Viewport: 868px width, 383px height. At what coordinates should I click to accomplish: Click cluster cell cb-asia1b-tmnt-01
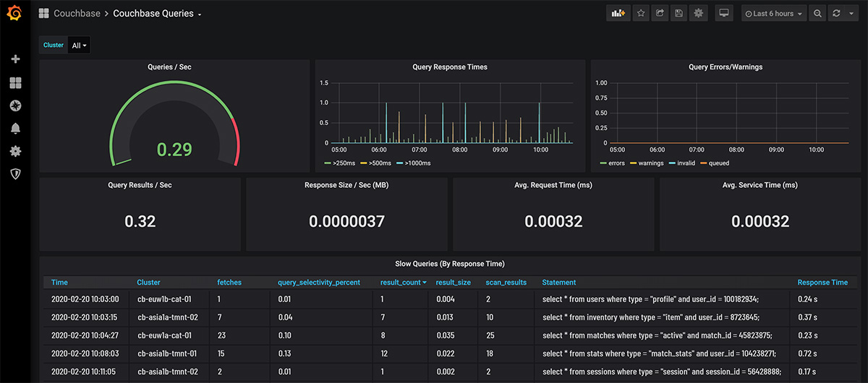pyautogui.click(x=167, y=354)
